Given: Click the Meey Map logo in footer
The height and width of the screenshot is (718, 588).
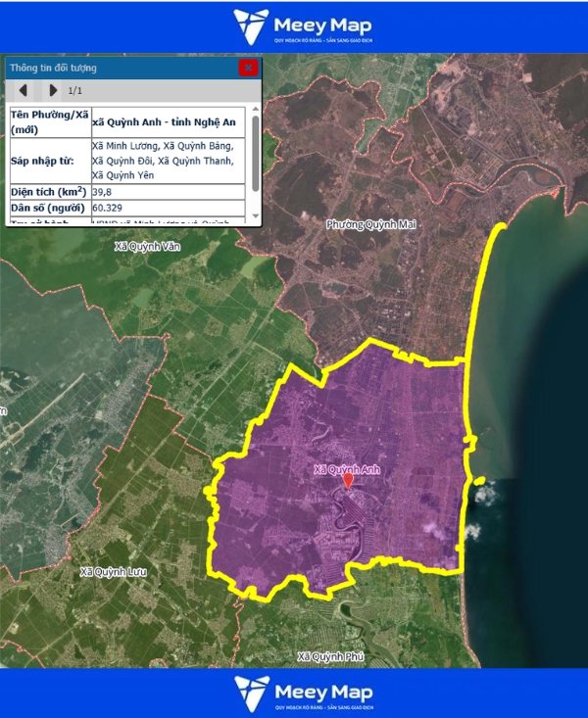Looking at the screenshot, I should (x=293, y=692).
